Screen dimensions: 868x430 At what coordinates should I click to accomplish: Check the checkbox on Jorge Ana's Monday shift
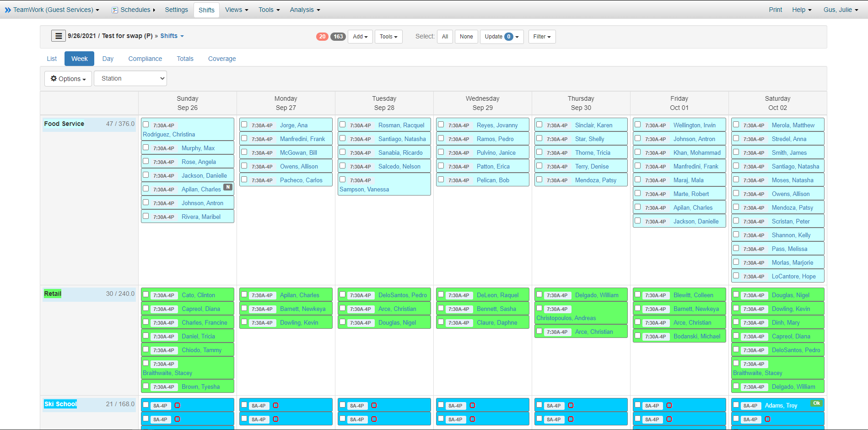point(244,124)
